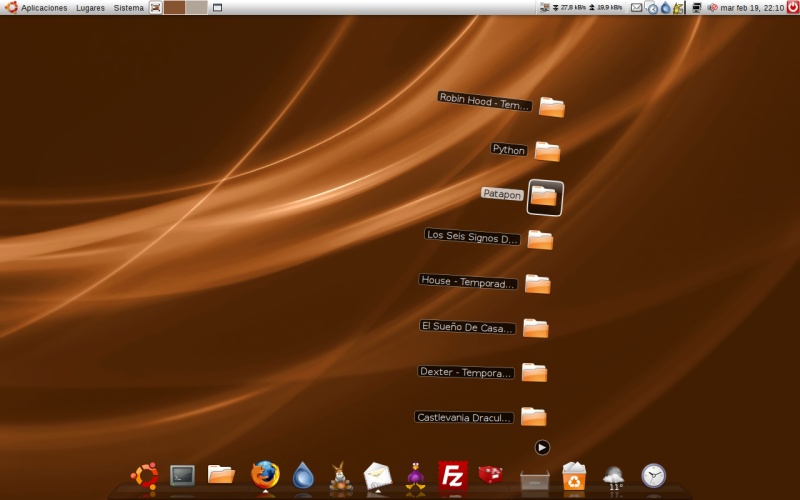This screenshot has width=800, height=500.
Task: Open the Deluge water drop dock icon
Action: point(303,476)
